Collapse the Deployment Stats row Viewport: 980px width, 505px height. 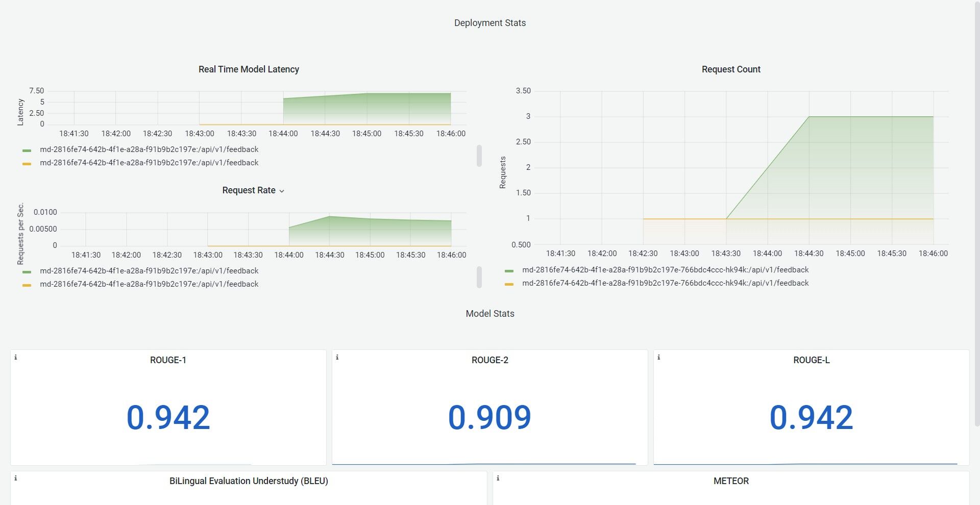click(490, 23)
